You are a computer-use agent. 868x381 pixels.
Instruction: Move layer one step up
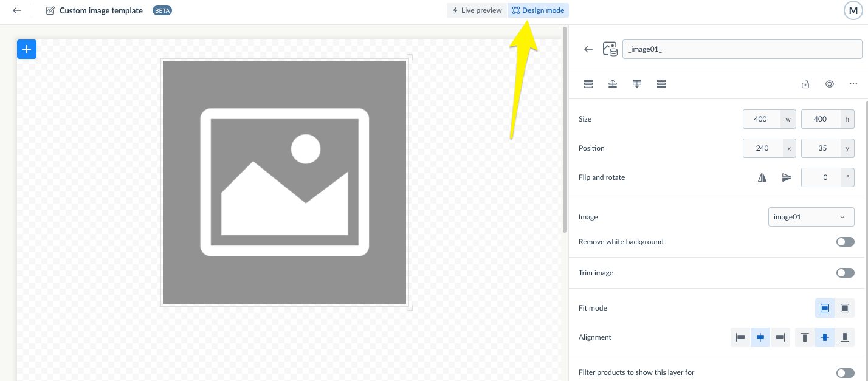tap(613, 84)
